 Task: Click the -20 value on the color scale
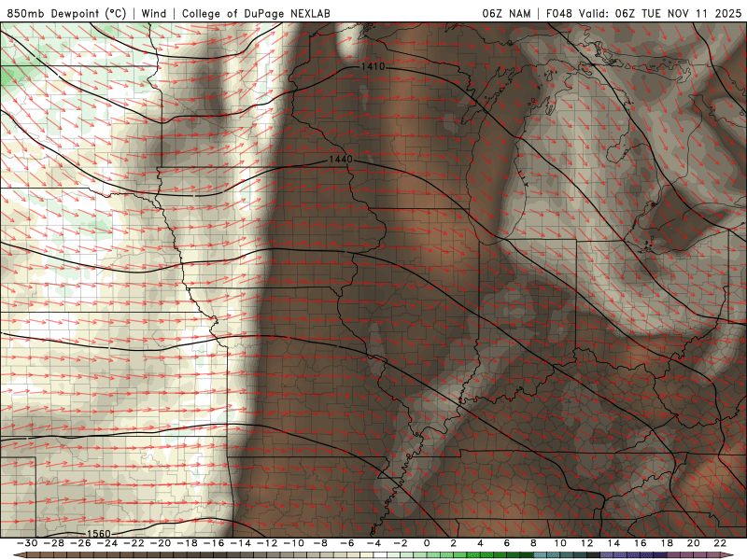(x=160, y=543)
